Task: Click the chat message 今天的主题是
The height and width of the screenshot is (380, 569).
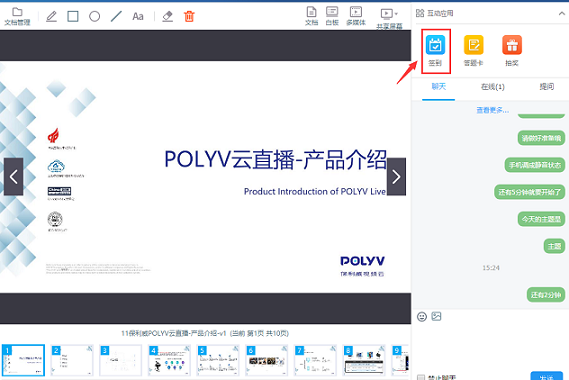Action: point(541,219)
